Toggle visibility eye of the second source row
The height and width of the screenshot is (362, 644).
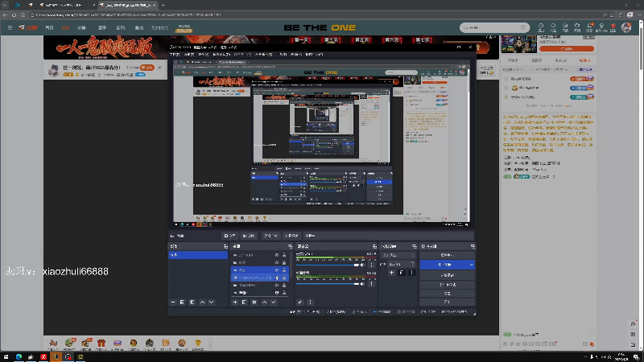277,263
